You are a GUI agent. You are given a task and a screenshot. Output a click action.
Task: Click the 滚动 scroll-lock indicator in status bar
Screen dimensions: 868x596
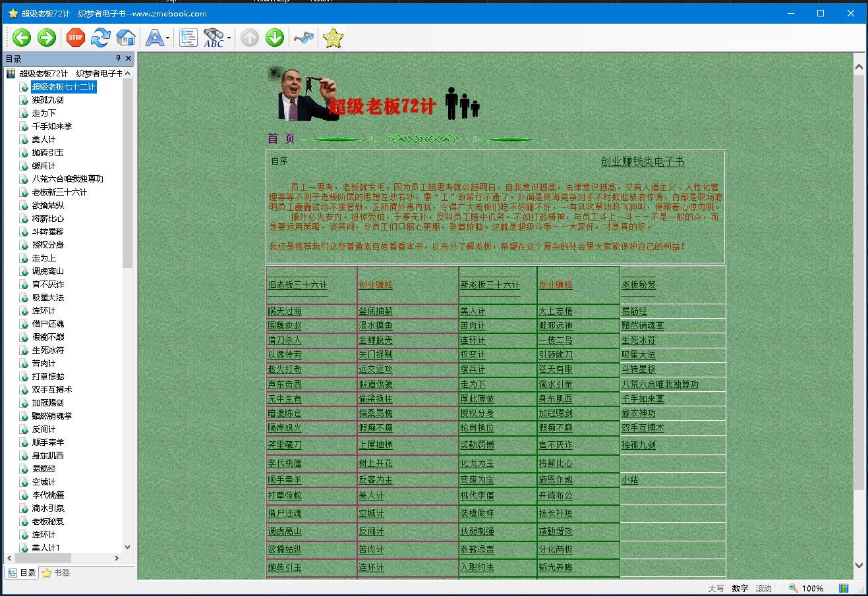point(763,588)
